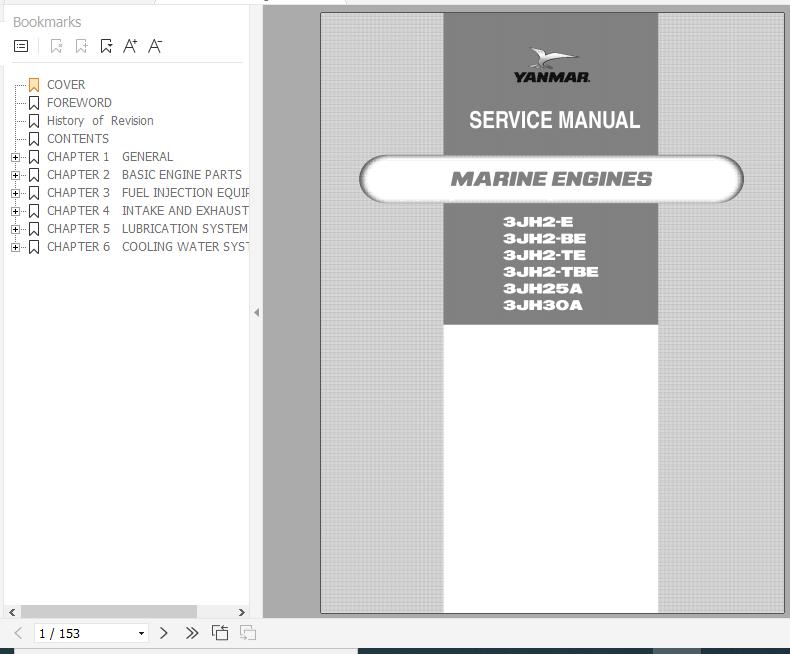This screenshot has height=654, width=790.
Task: Click the delete bookmark icon
Action: [56, 46]
